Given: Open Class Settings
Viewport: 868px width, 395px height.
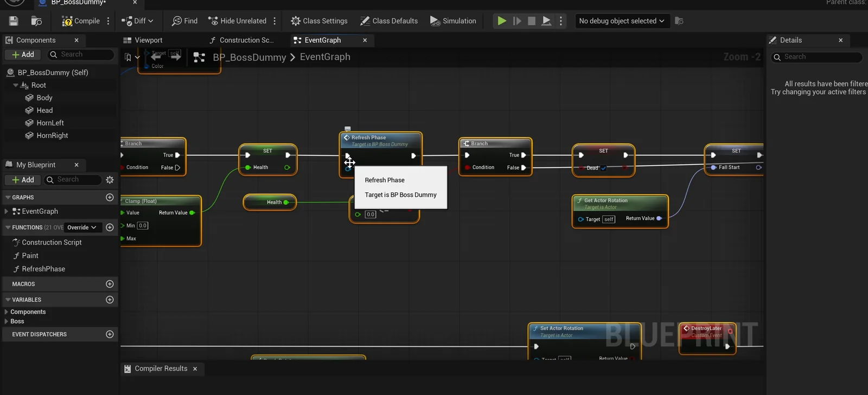Looking at the screenshot, I should point(319,21).
